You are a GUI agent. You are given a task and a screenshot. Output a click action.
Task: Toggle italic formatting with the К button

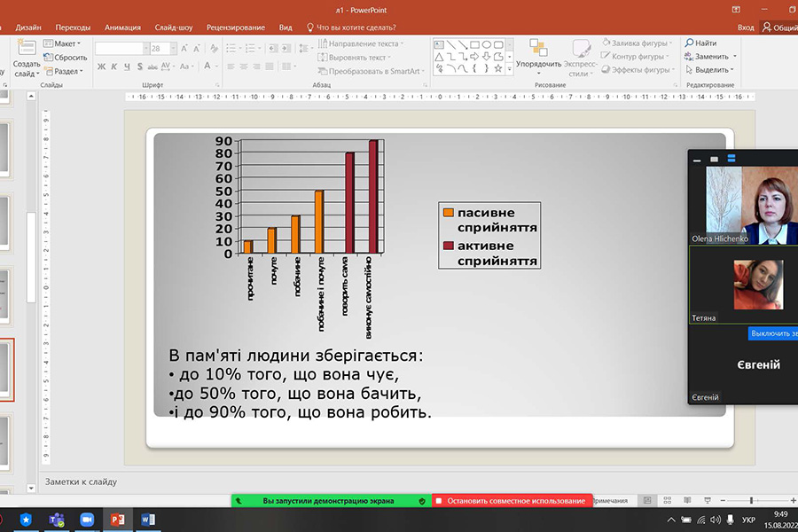pyautogui.click(x=114, y=66)
